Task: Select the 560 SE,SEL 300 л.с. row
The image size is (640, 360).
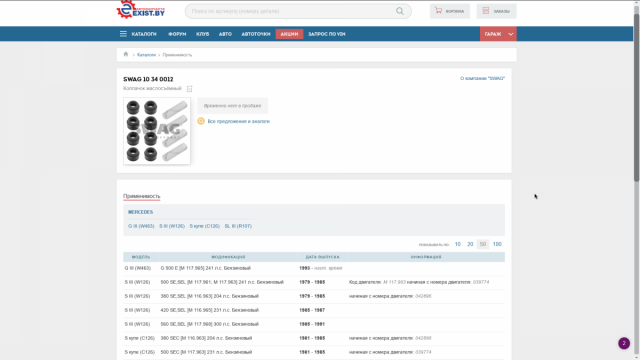Action: pos(314,324)
